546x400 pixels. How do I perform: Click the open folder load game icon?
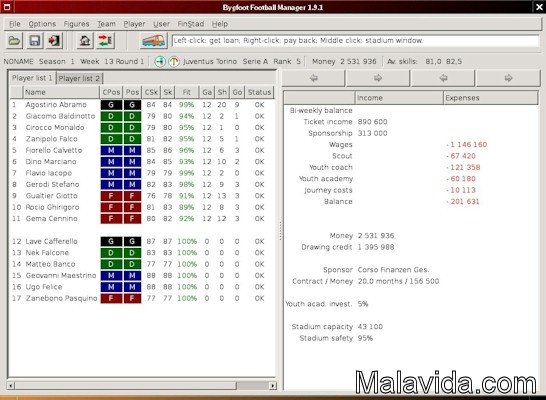(14, 41)
